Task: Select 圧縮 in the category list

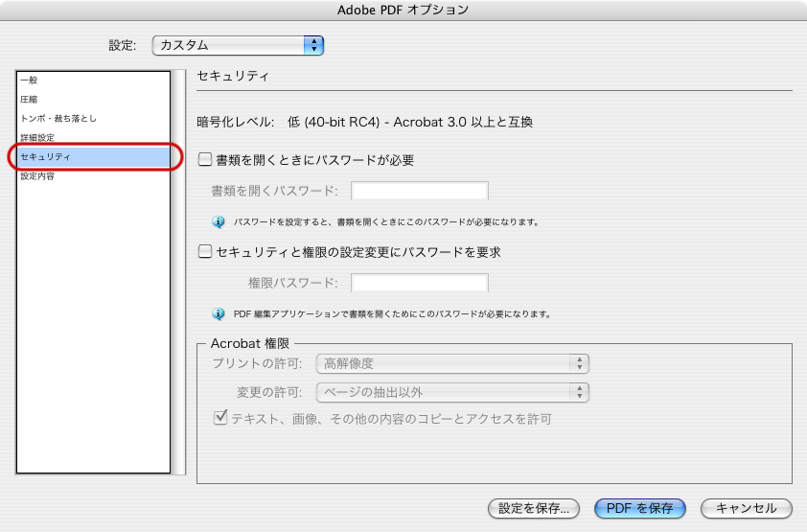Action: [x=93, y=99]
